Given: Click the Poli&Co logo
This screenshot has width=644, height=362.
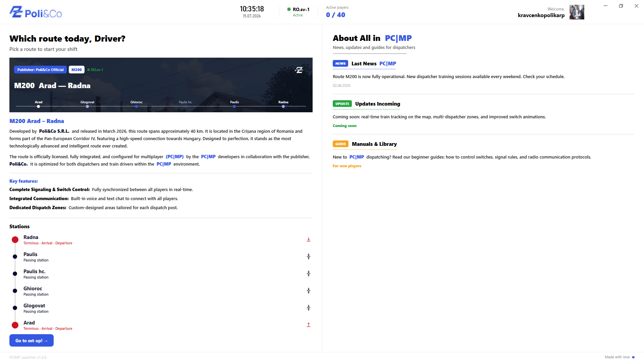Looking at the screenshot, I should (36, 12).
